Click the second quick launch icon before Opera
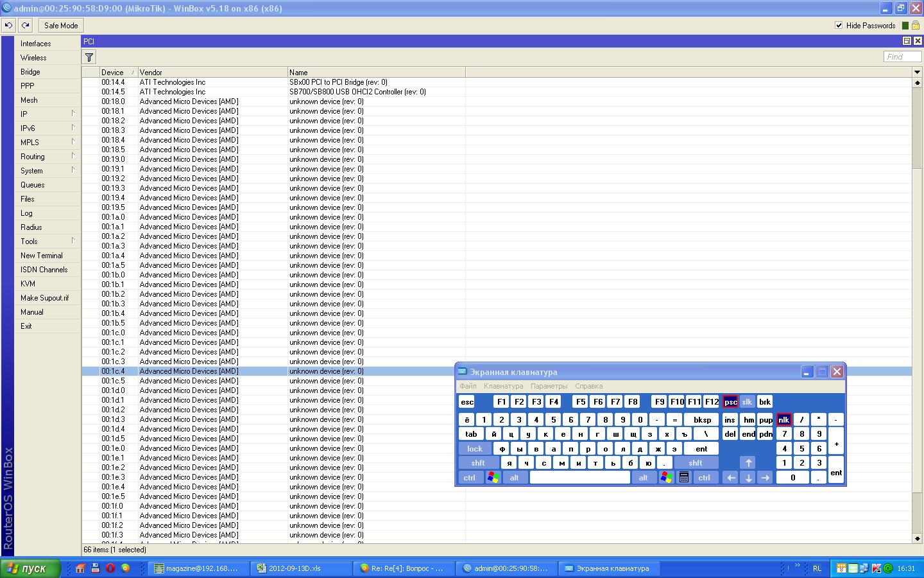This screenshot has height=578, width=924. (95, 568)
